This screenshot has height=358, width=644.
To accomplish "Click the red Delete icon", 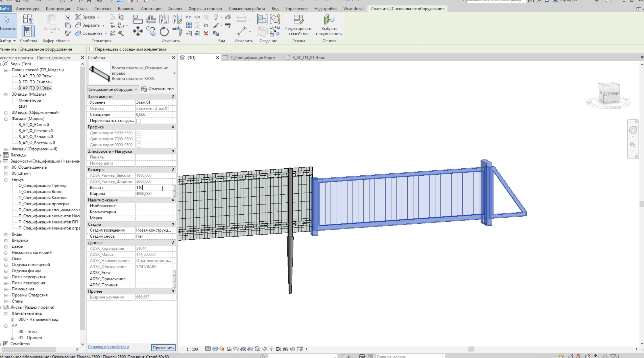I will tap(206, 33).
